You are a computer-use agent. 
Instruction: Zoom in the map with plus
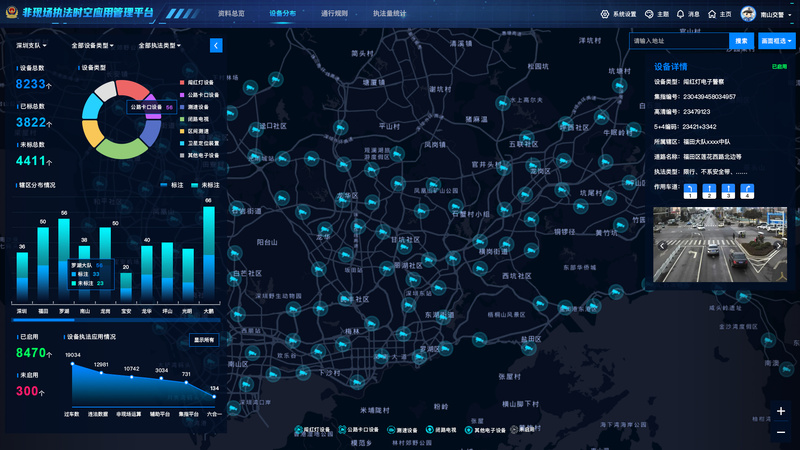pyautogui.click(x=781, y=411)
